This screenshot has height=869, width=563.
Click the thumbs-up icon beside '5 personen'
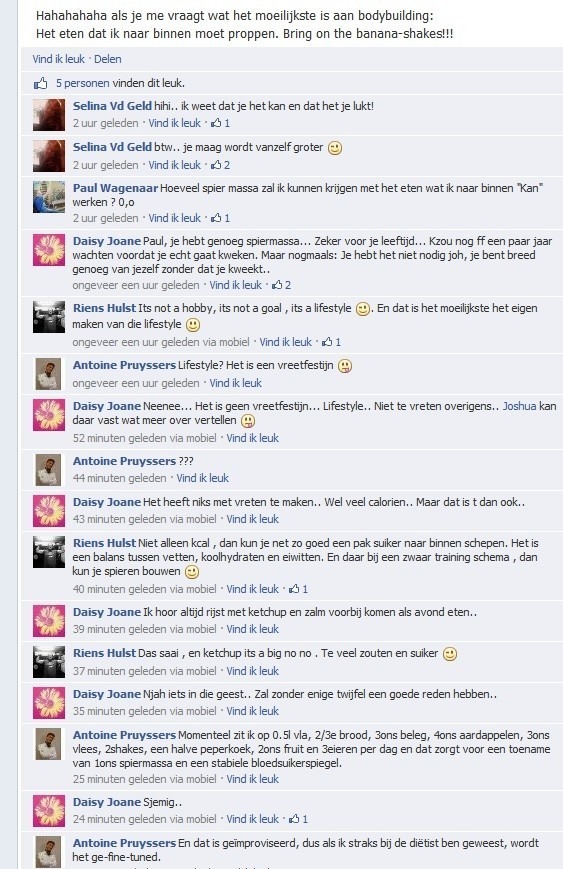[x=40, y=84]
